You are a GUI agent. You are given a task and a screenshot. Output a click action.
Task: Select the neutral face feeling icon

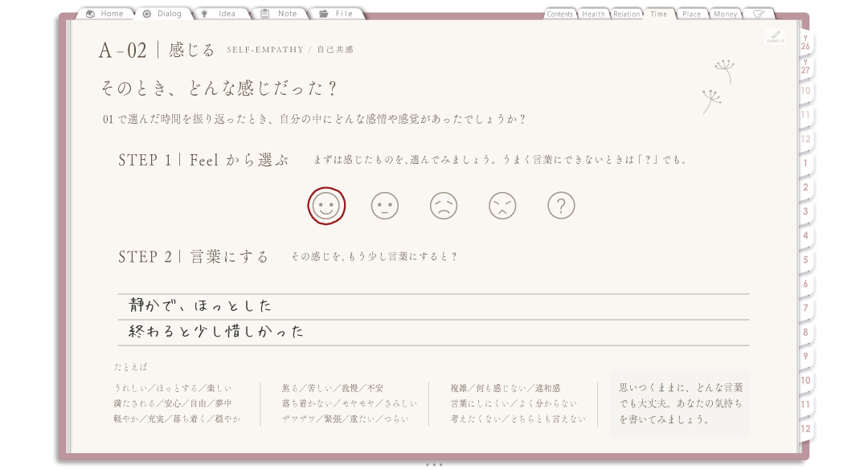pos(385,206)
